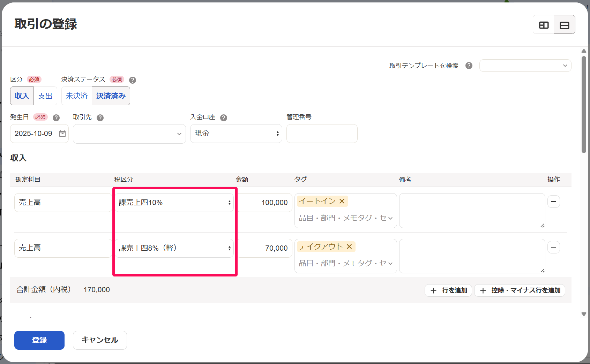Open the 取引先 dropdown
The width and height of the screenshot is (590, 364).
click(129, 134)
